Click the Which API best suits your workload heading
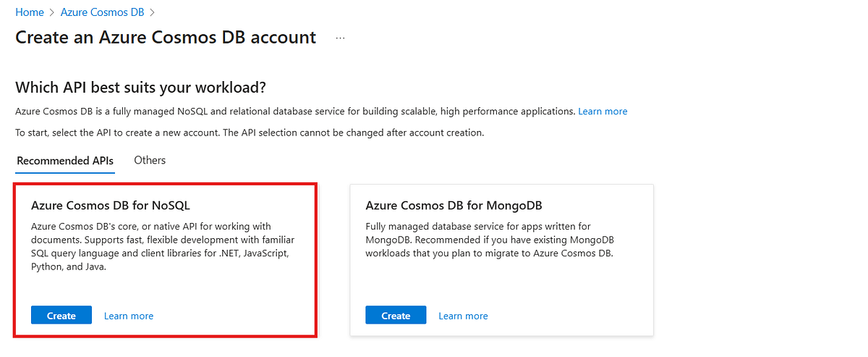This screenshot has height=357, width=868. pos(141,88)
